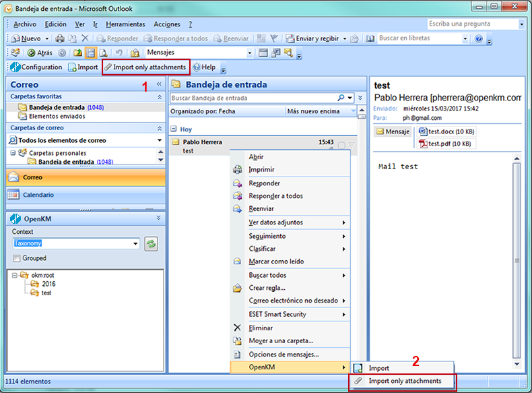Open the Todos los elementos de correo dropdown

click(x=160, y=140)
